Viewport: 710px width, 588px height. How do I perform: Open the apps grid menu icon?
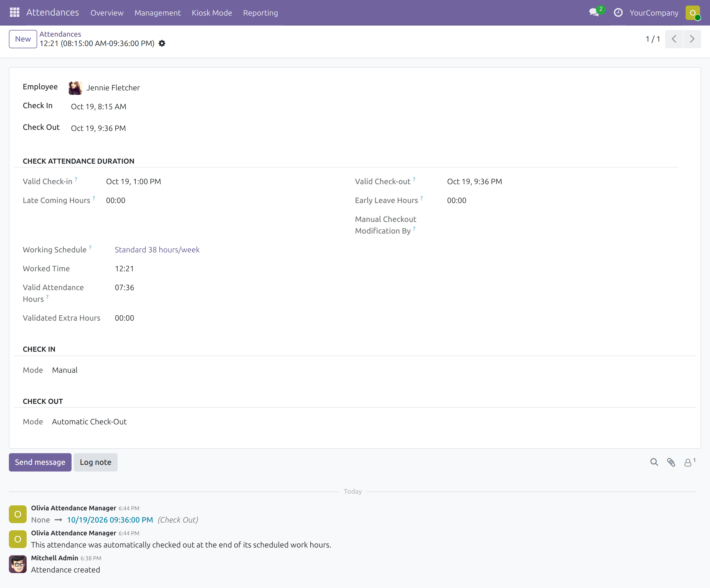14,12
